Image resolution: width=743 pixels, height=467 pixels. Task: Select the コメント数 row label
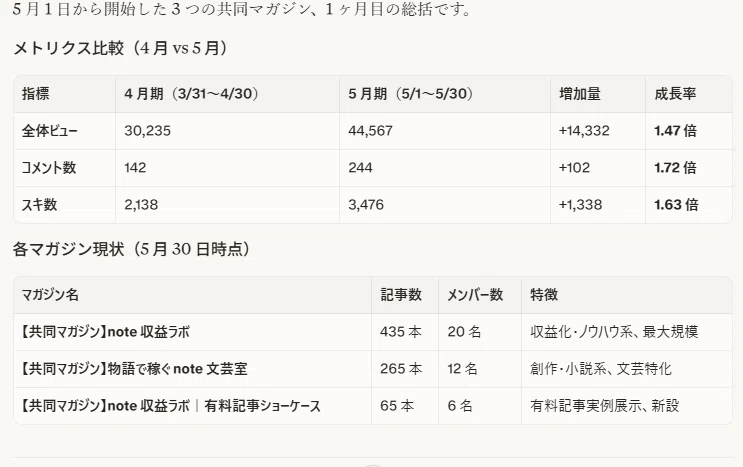tap(49, 168)
